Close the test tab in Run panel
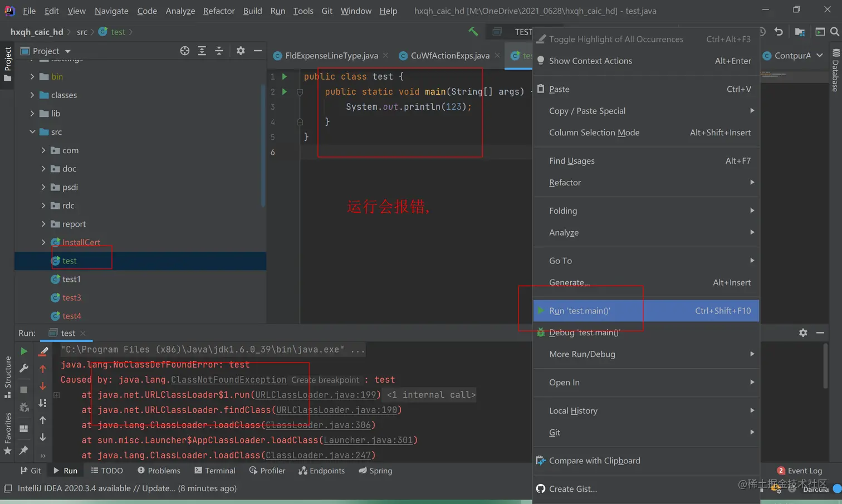The image size is (842, 504). click(83, 333)
